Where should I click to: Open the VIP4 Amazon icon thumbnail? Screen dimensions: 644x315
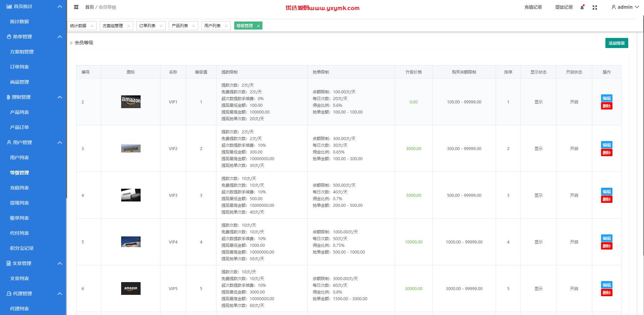tap(131, 242)
